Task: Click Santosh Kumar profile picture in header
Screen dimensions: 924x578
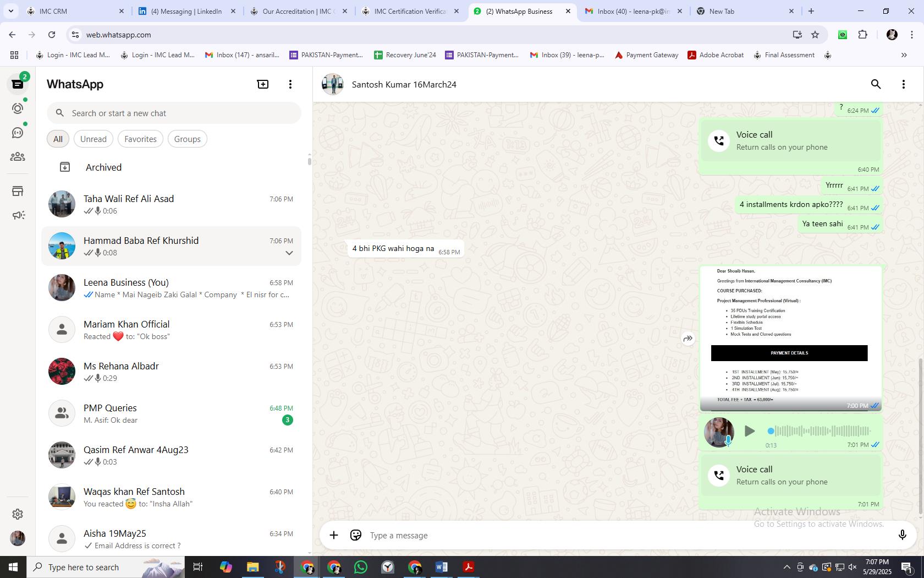Action: coord(333,84)
